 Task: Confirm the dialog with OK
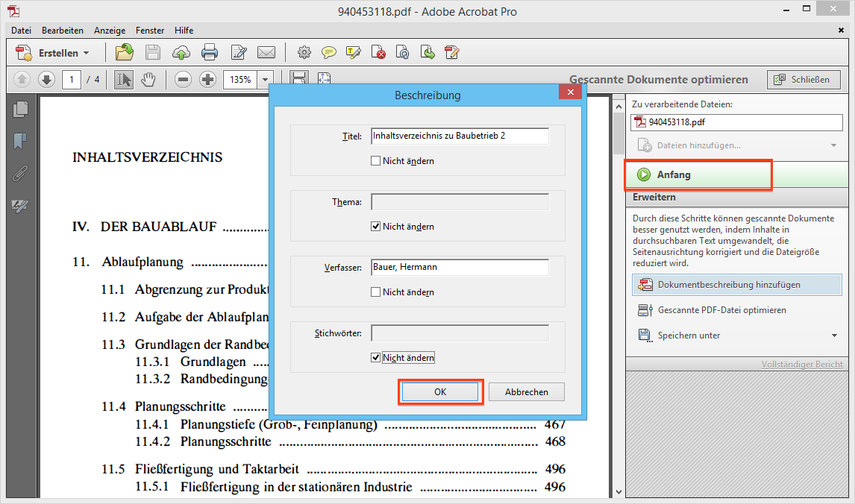coord(440,392)
